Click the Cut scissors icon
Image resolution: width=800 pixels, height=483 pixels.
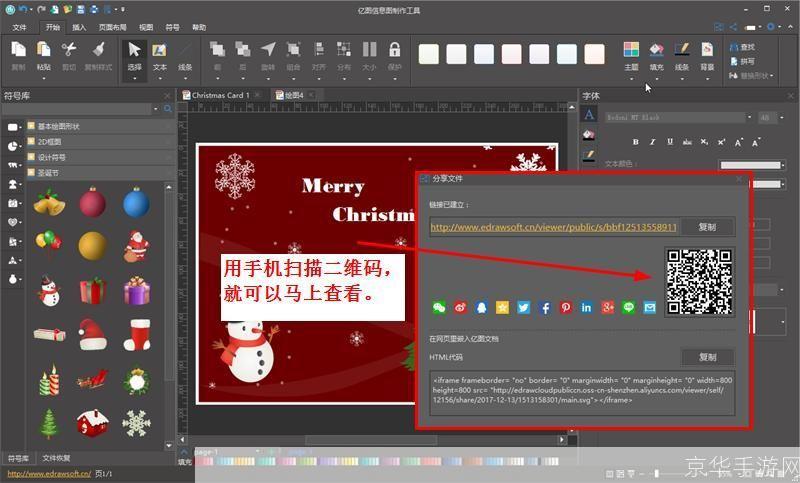(x=69, y=49)
